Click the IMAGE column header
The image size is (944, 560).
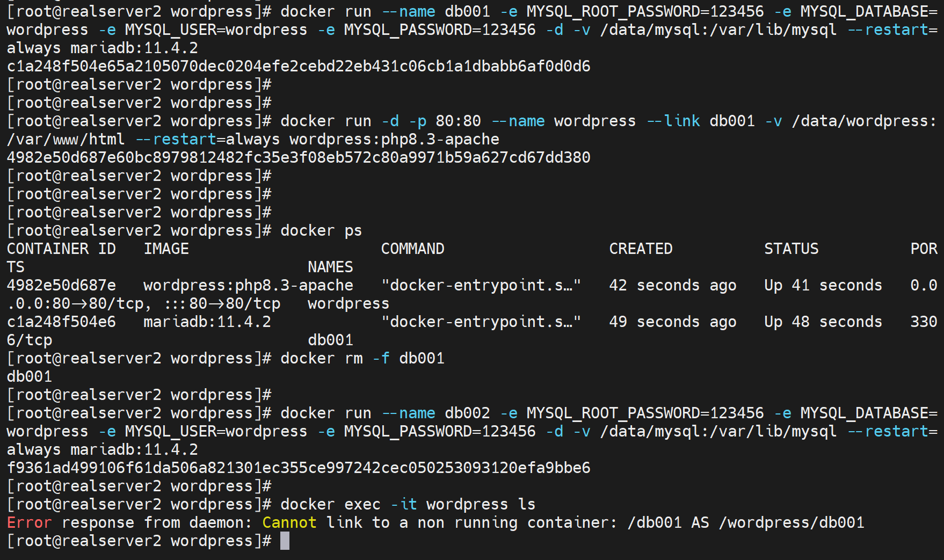(166, 249)
